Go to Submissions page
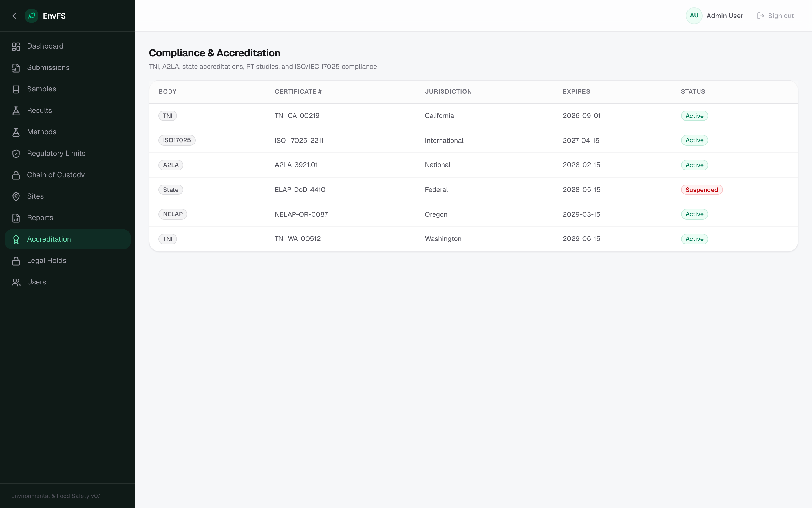 67,68
